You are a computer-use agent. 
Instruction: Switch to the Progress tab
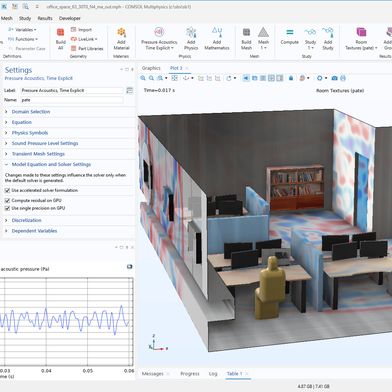pos(190,374)
